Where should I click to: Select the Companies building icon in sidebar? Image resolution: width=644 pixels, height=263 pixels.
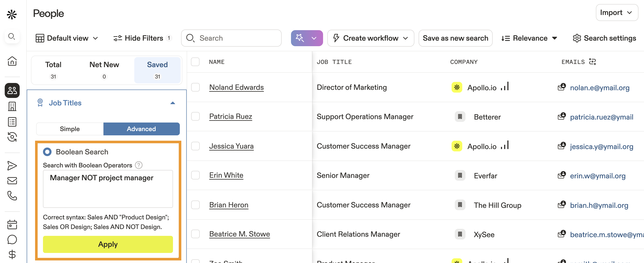tap(12, 106)
